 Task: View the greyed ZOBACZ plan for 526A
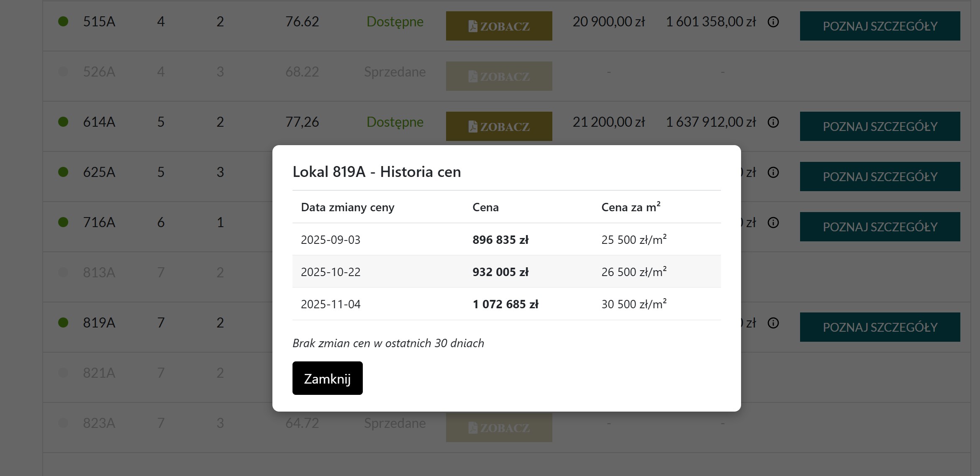click(x=499, y=76)
